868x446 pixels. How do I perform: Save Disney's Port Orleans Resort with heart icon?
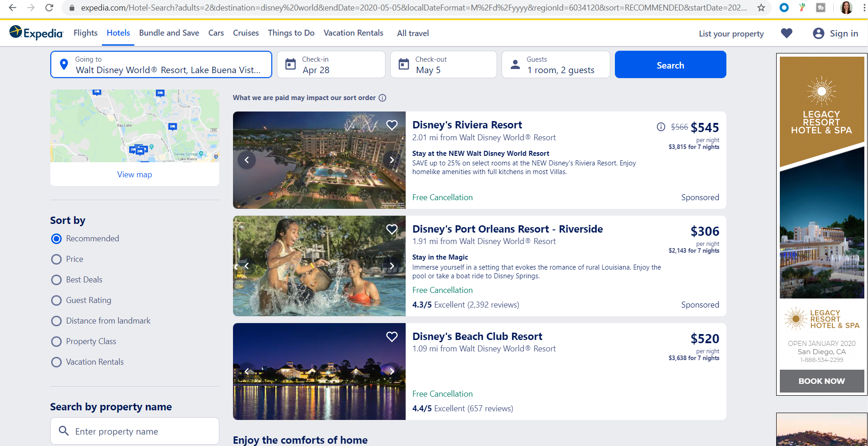click(392, 229)
